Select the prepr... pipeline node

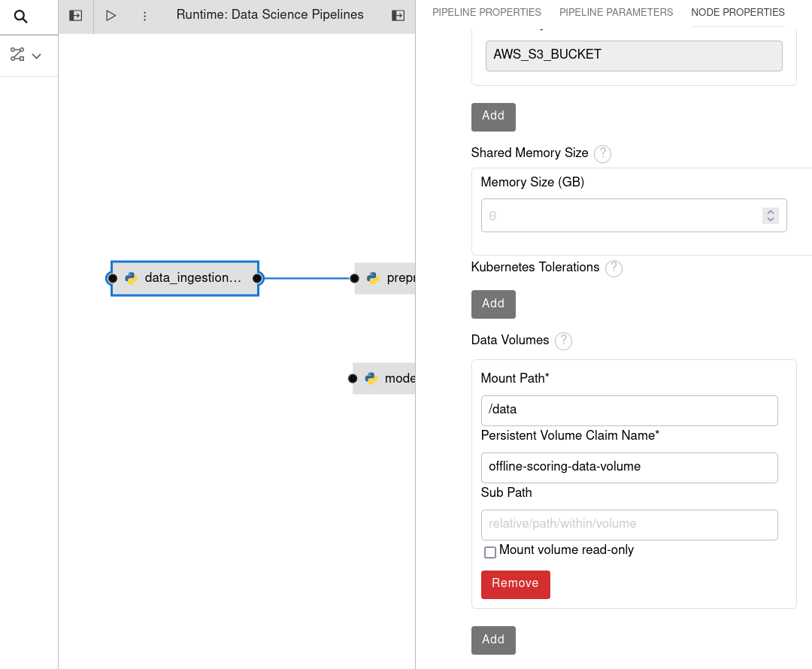pos(385,279)
